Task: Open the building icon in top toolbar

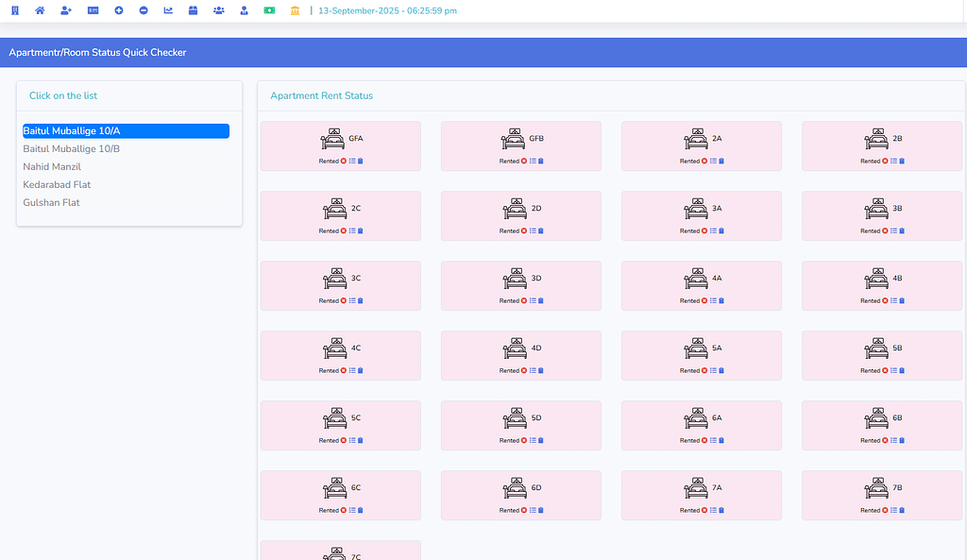Action: pos(15,10)
